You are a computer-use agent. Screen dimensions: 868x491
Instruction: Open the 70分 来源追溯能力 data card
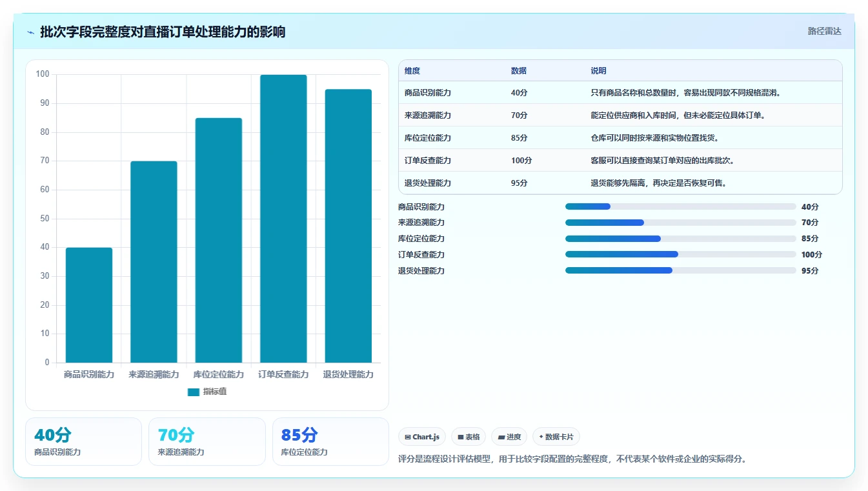click(207, 441)
